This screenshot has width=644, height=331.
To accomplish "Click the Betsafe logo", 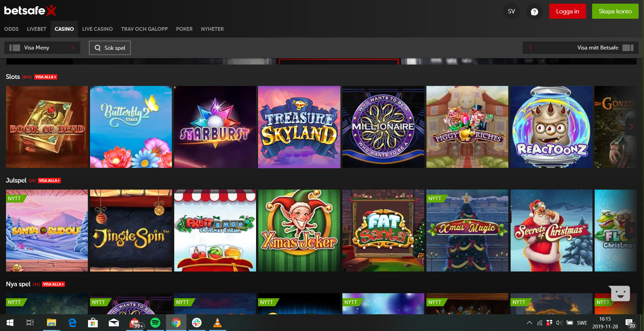I will (30, 11).
